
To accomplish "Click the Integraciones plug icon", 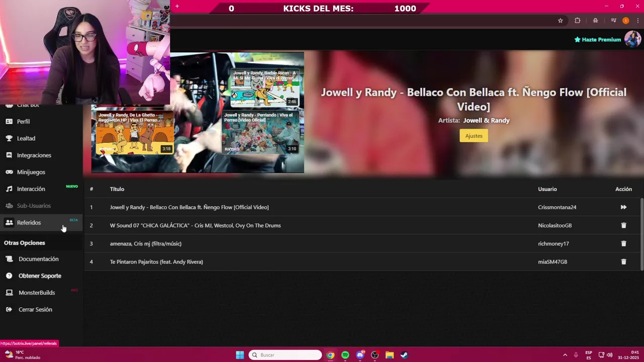I will tap(9, 155).
